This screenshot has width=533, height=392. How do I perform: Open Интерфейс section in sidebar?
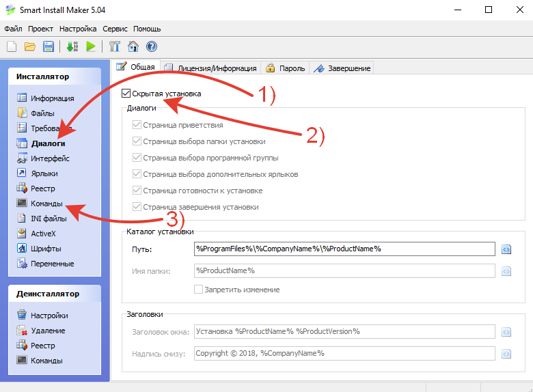[x=43, y=158]
